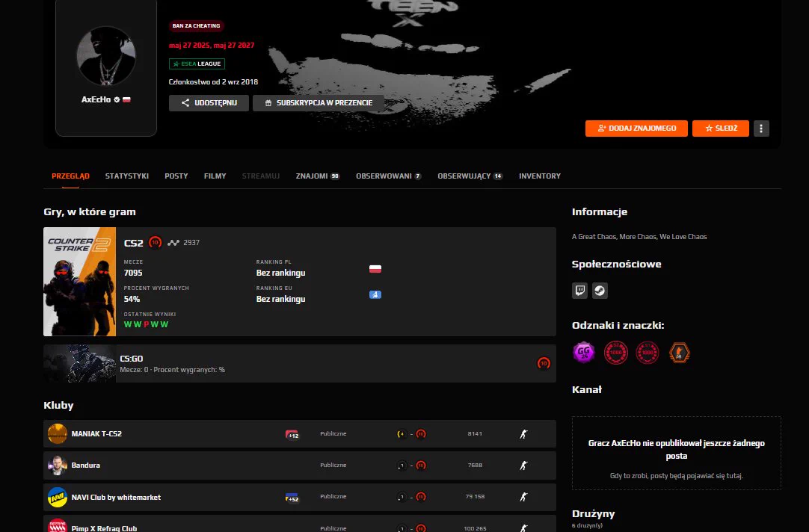Click the ELO graph icon next to 2937
Image resolution: width=809 pixels, height=532 pixels.
173,243
